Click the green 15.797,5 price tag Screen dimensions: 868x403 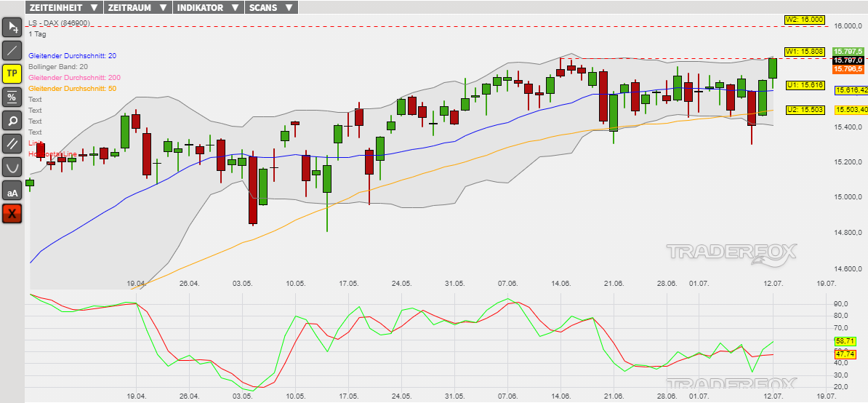pyautogui.click(x=848, y=52)
